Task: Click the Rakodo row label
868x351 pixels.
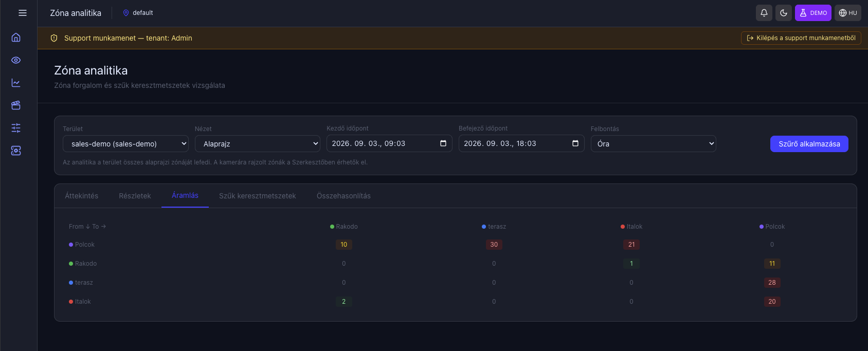Action: coord(83,264)
